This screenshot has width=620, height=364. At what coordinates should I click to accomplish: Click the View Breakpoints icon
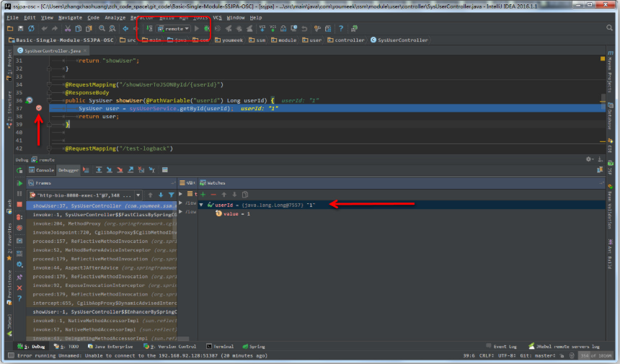coord(19,217)
